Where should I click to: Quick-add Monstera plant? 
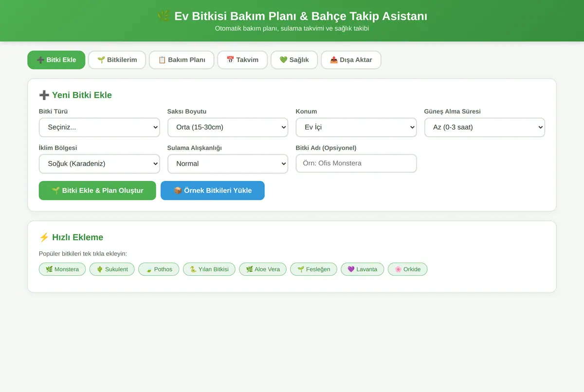62,269
